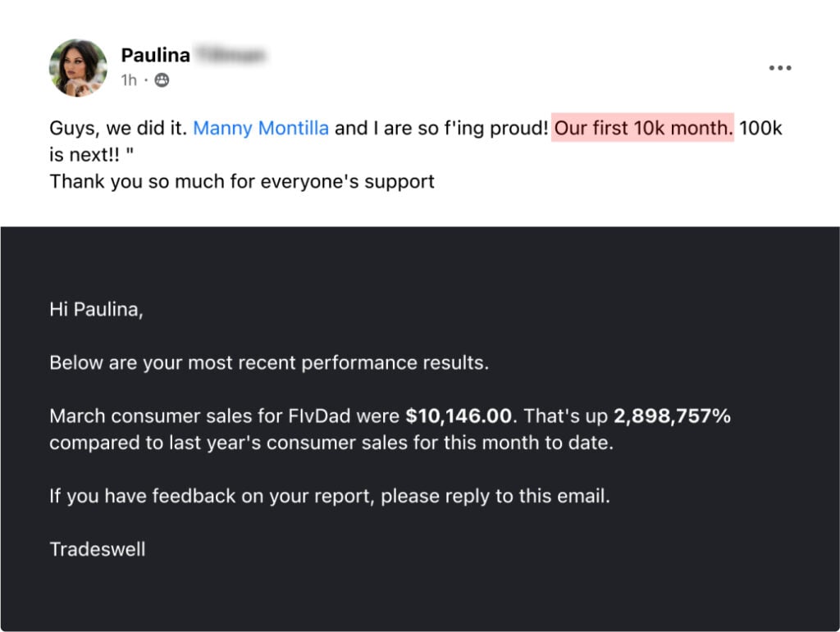Click 'If you have feedback on your report' line
This screenshot has height=632, width=840.
tap(330, 496)
